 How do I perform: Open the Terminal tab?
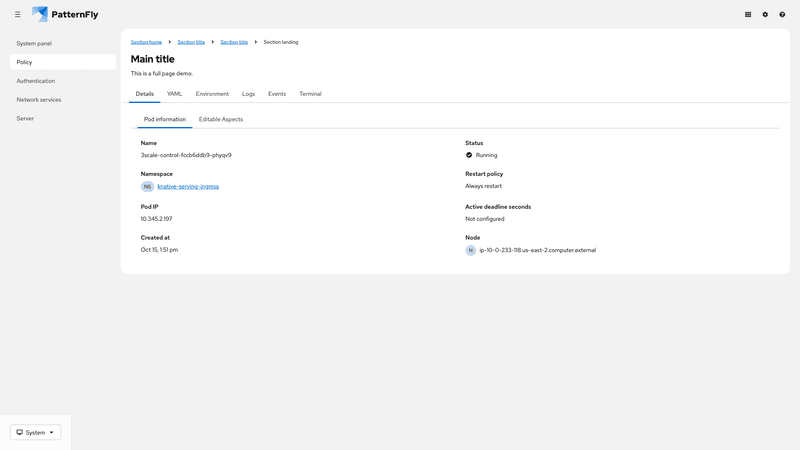pos(310,94)
